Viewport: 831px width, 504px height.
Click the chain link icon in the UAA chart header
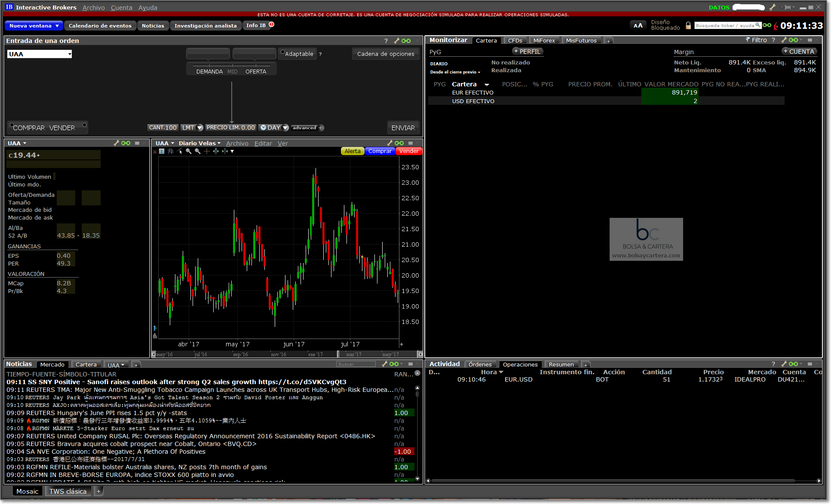399,143
